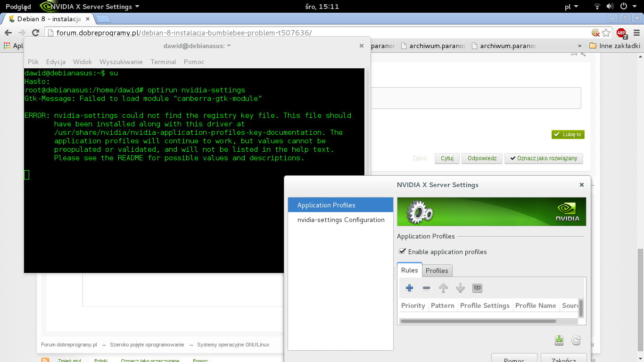
Task: Go forward in Chrome browser
Action: [x=22, y=33]
